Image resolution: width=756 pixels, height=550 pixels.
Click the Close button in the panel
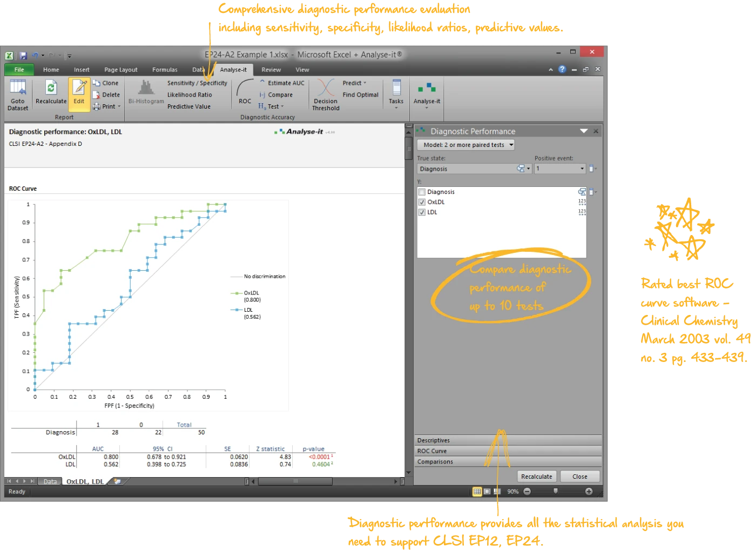tap(579, 476)
